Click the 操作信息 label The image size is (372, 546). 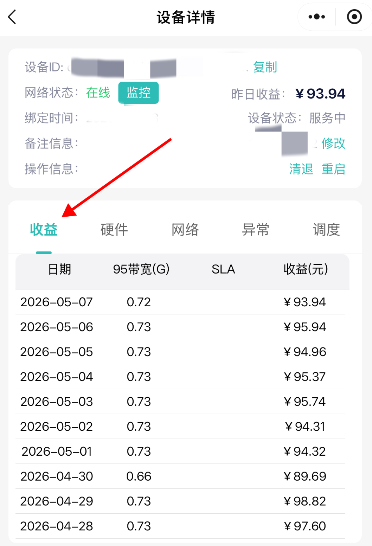click(x=51, y=169)
